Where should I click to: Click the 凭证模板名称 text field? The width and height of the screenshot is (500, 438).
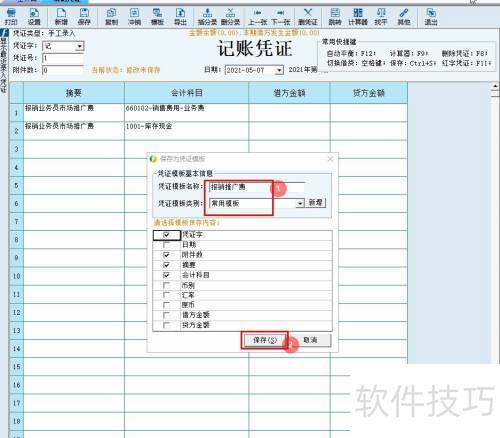[x=257, y=187]
